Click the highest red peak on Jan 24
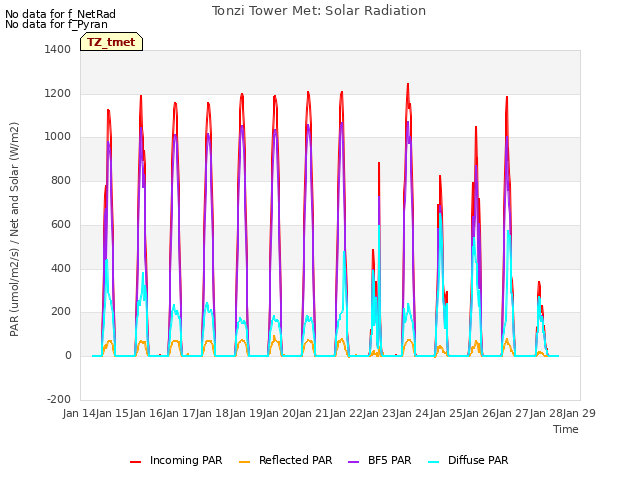The height and width of the screenshot is (480, 640). (x=408, y=85)
